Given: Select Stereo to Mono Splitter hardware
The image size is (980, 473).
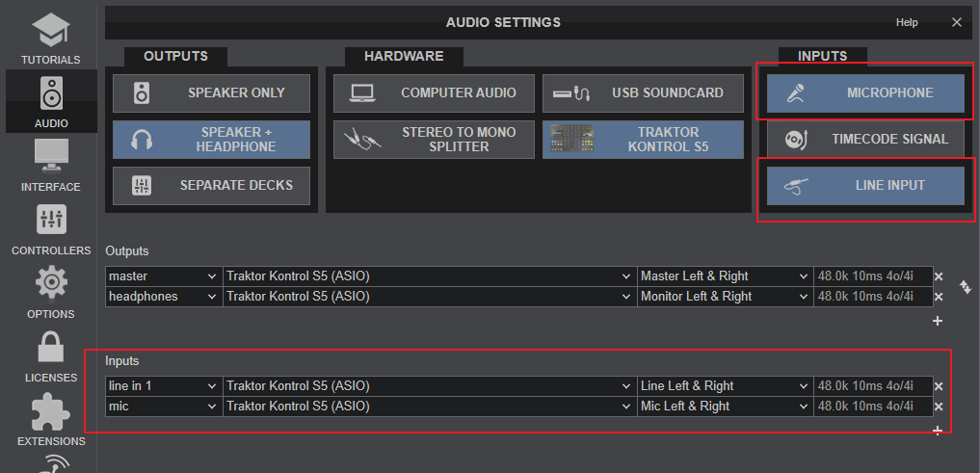Looking at the screenshot, I should tap(434, 140).
